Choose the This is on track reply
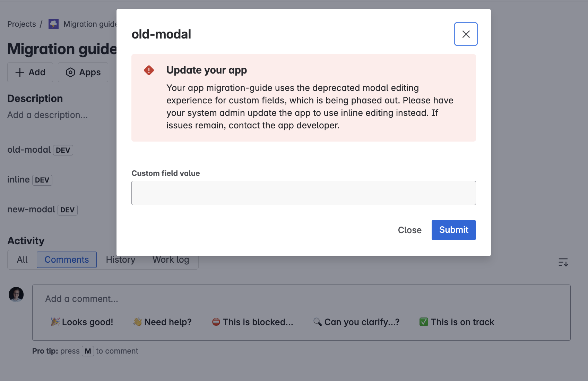This screenshot has width=588, height=381. (x=457, y=322)
